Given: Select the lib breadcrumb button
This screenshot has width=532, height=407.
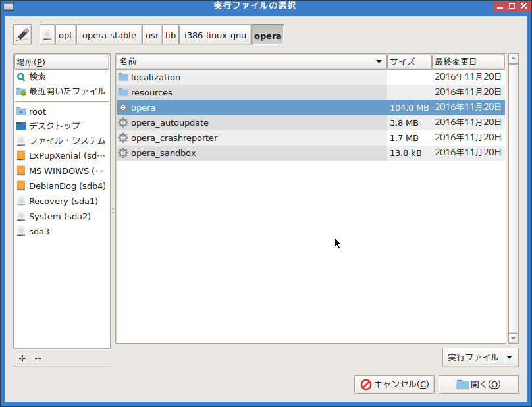Looking at the screenshot, I should pos(171,35).
